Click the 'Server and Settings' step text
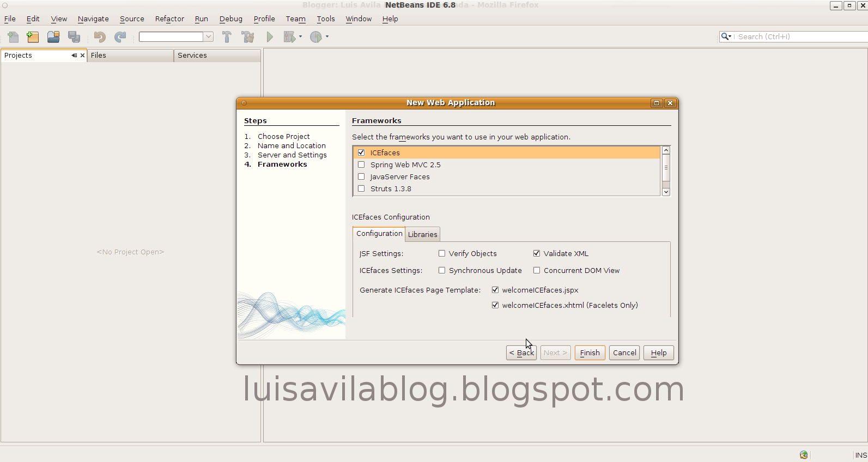Image resolution: width=868 pixels, height=462 pixels. 292,155
